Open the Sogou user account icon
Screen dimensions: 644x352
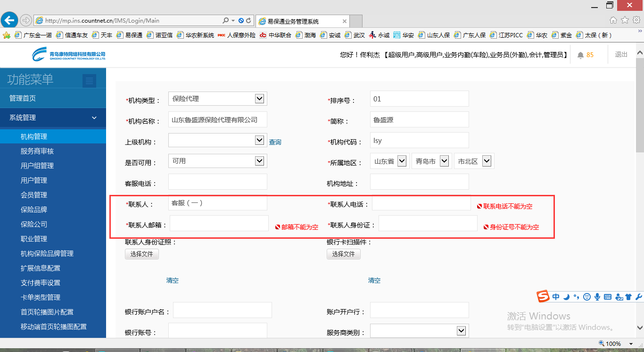[618, 297]
